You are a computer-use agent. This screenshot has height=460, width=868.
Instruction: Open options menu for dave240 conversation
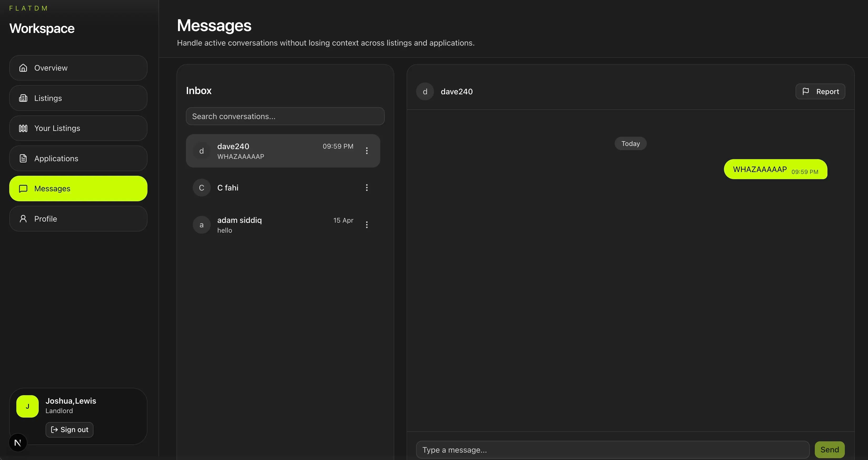(367, 151)
